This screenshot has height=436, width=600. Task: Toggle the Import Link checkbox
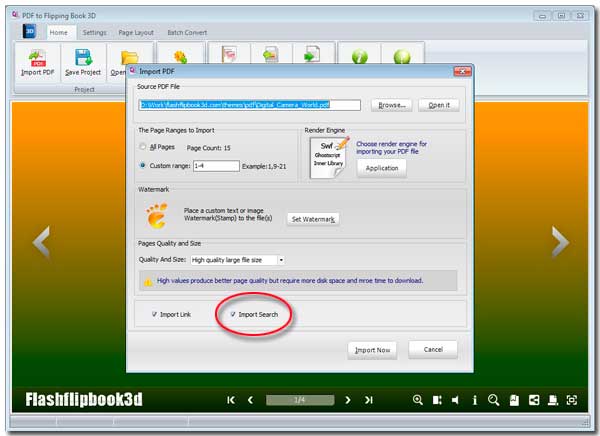[x=154, y=314]
